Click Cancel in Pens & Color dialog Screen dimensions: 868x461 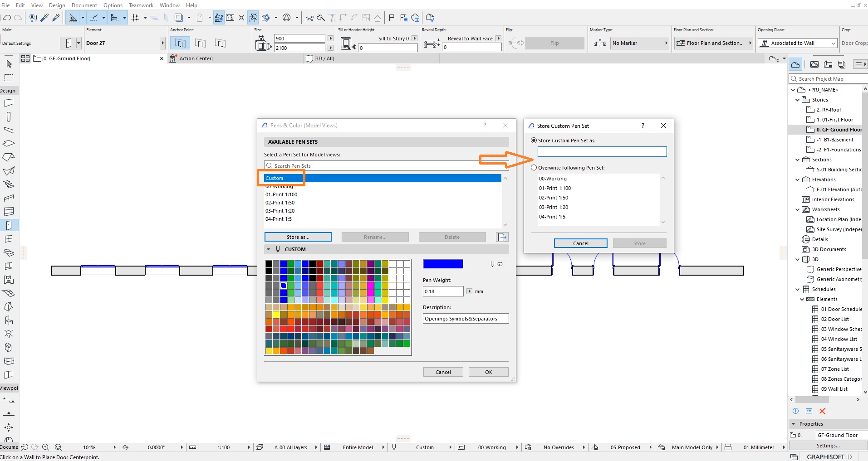pos(443,372)
